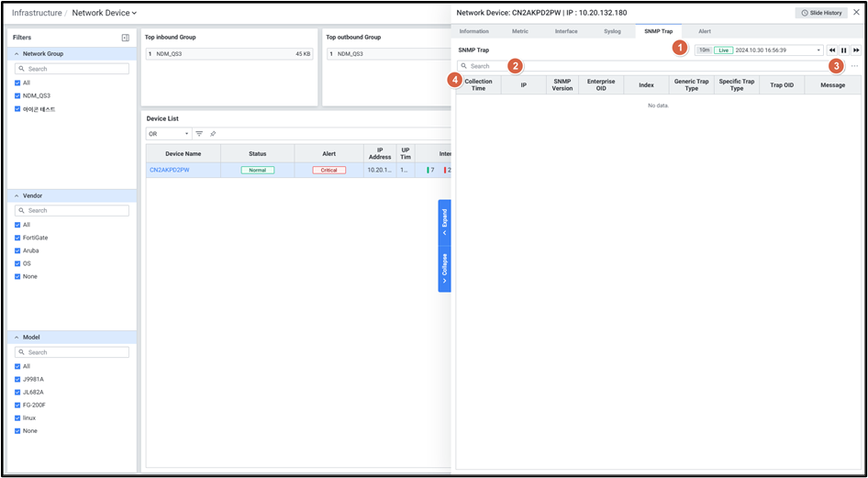Switch to the Interface tab
This screenshot has height=478, width=868.
(x=566, y=31)
